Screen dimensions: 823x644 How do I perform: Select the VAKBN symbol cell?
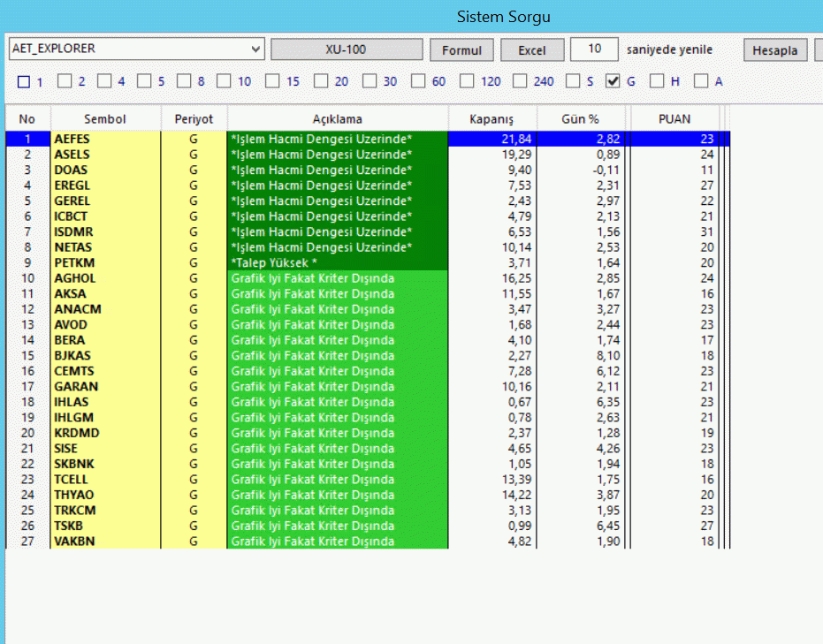(x=105, y=542)
